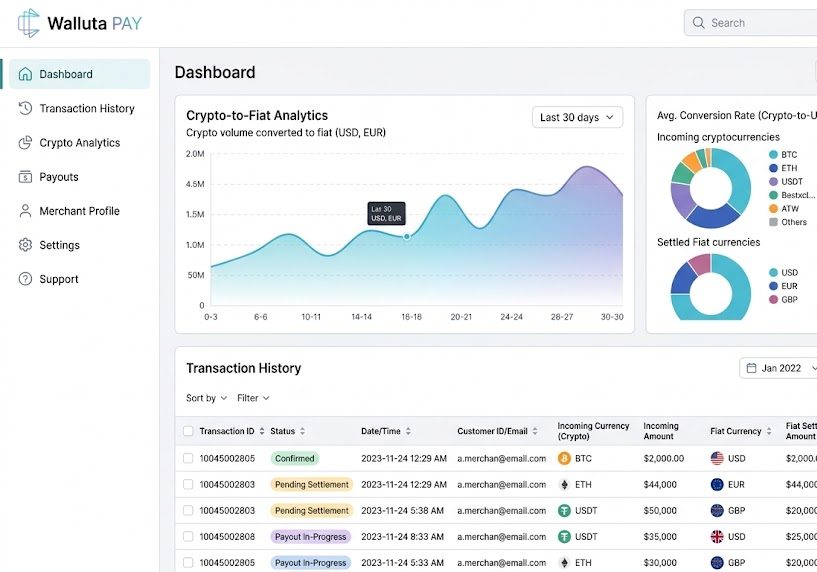The width and height of the screenshot is (817, 572).
Task: Click transaction ID 10045002808
Action: click(227, 536)
